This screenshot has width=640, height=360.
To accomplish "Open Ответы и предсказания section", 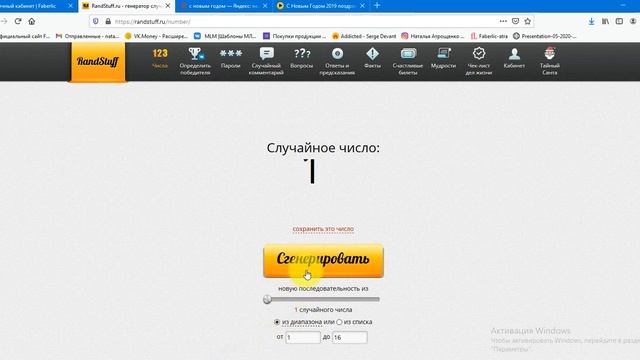I will coord(337,61).
